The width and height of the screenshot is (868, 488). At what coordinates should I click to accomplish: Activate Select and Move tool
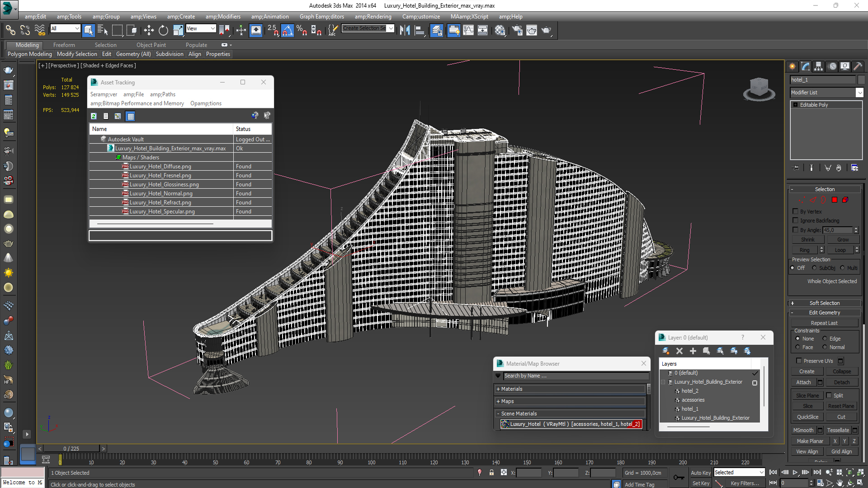148,30
